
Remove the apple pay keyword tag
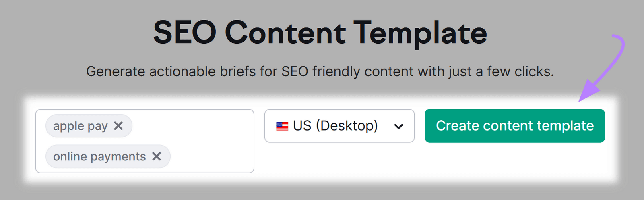pyautogui.click(x=118, y=126)
